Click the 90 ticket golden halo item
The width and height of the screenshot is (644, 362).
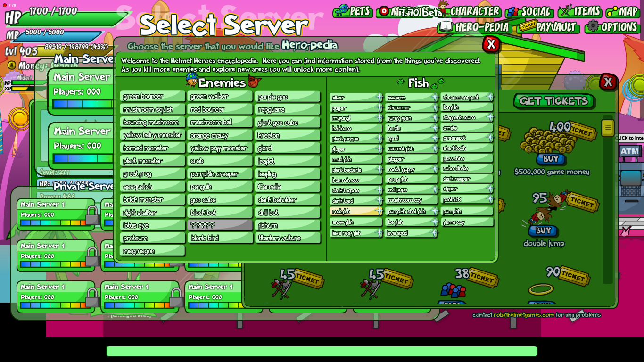(x=541, y=289)
